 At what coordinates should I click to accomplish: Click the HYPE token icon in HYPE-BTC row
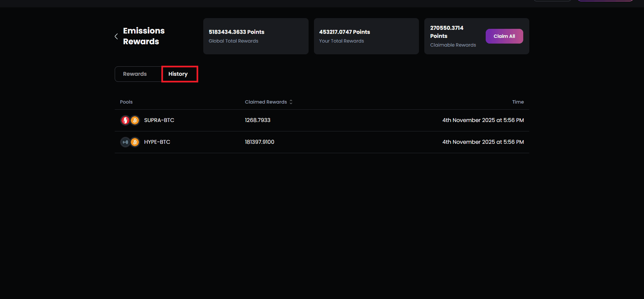[125, 142]
